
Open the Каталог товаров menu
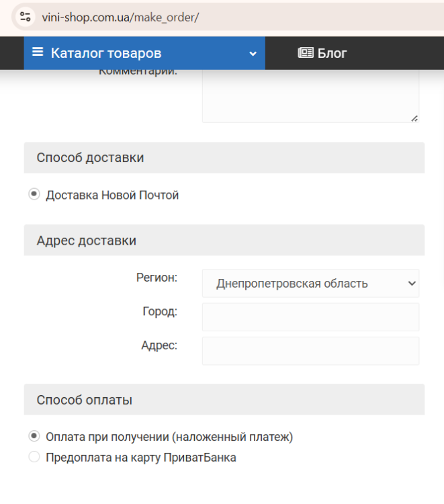[x=106, y=53]
